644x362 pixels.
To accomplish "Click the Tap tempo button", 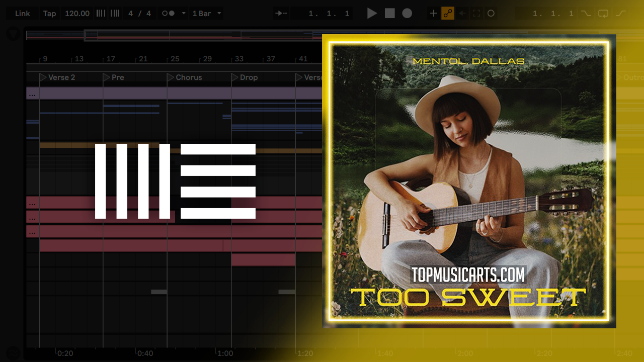I will click(49, 14).
